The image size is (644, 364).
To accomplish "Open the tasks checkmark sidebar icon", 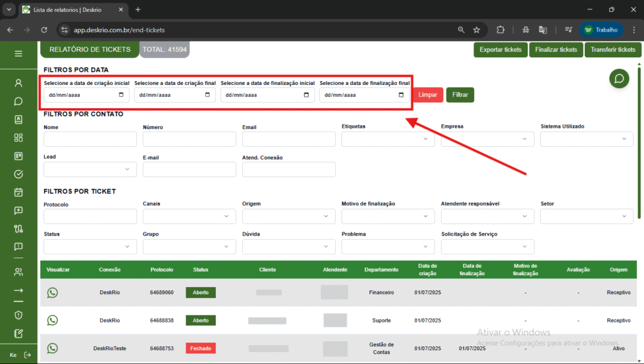I will 18,174.
